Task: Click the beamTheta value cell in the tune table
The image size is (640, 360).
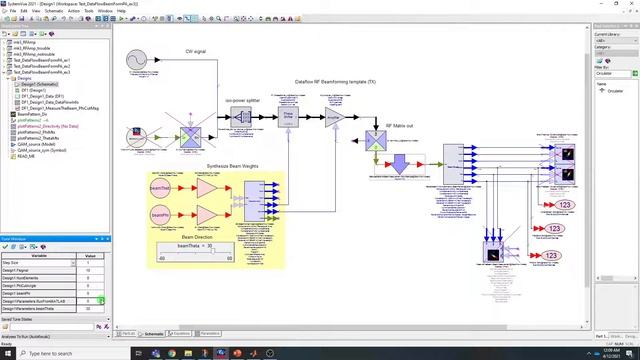Action: [90, 309]
